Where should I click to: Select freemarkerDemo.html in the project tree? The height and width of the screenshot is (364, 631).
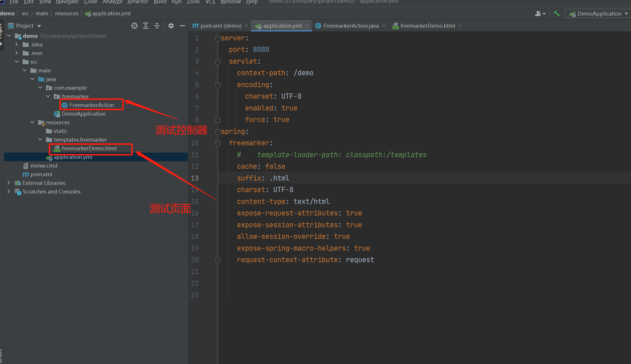coord(89,148)
